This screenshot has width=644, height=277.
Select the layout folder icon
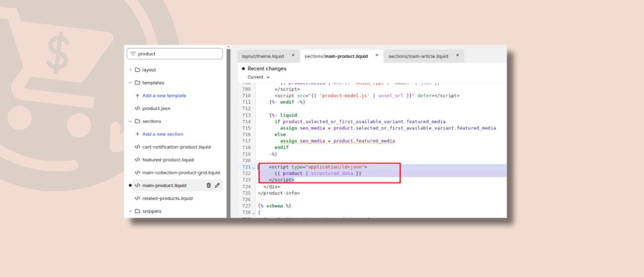[x=138, y=70]
